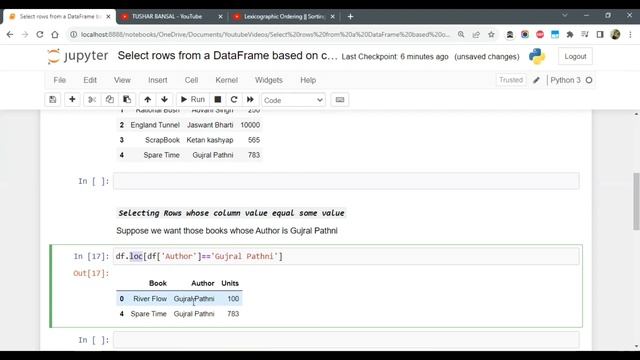
Task: Open the Kernel menu
Action: (227, 80)
